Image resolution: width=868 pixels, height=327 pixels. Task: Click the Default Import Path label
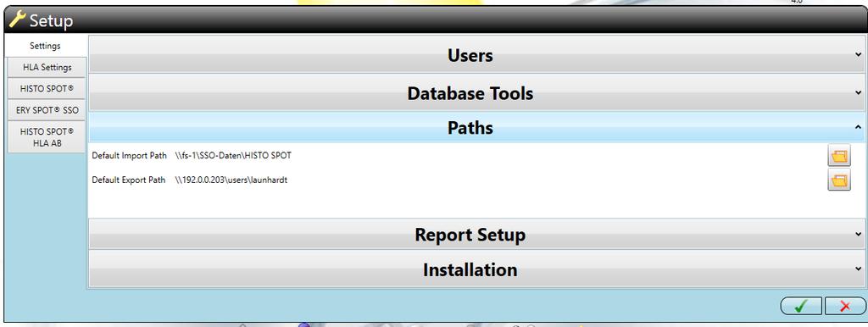coord(129,156)
